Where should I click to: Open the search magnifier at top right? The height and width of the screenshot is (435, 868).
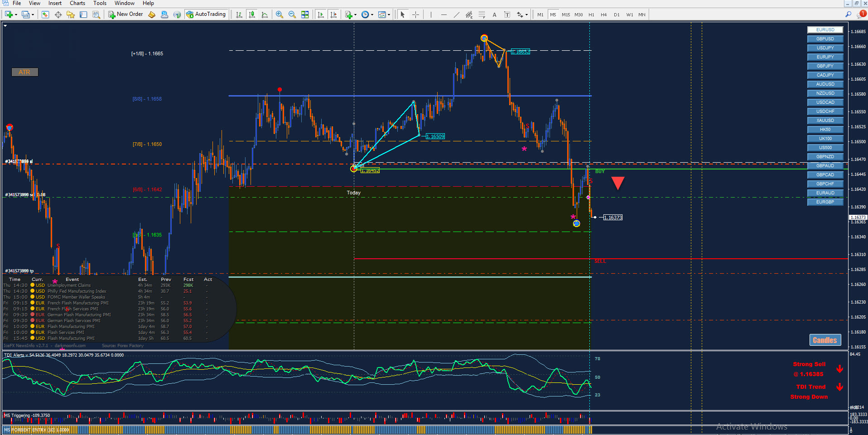click(x=849, y=14)
